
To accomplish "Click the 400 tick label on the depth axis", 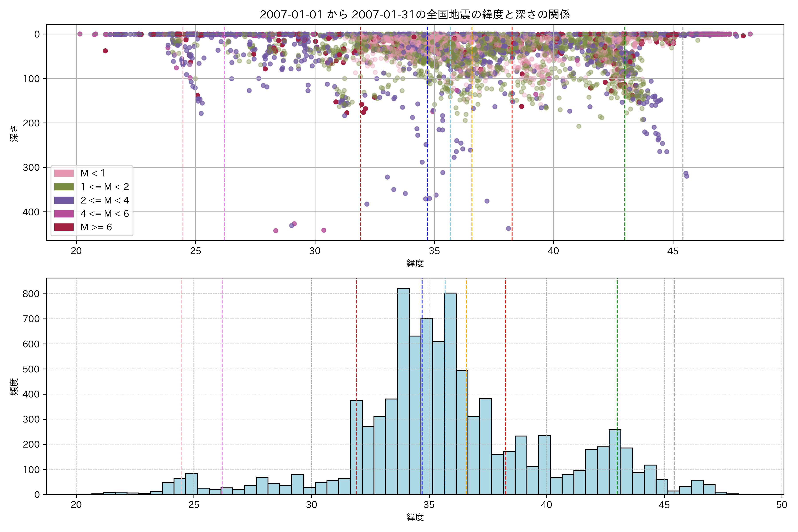I will point(31,212).
